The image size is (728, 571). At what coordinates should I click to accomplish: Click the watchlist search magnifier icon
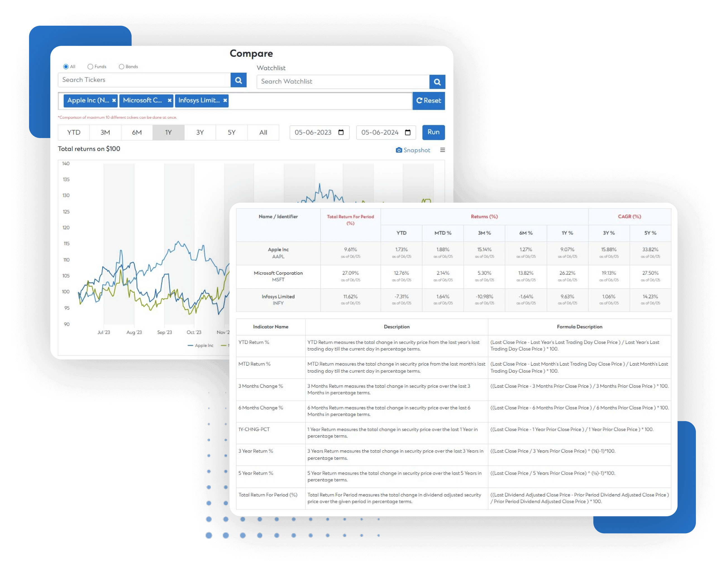click(x=437, y=82)
